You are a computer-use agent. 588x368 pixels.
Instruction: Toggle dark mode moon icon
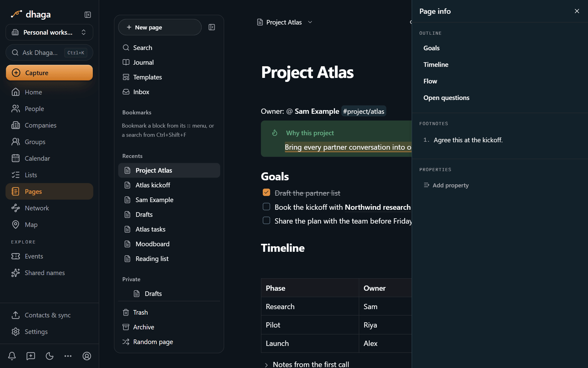(49, 356)
